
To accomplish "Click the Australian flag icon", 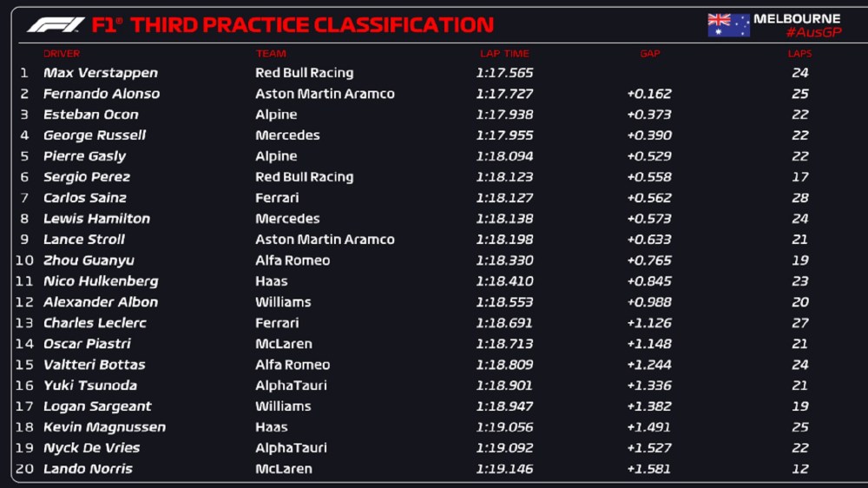I will pyautogui.click(x=728, y=25).
